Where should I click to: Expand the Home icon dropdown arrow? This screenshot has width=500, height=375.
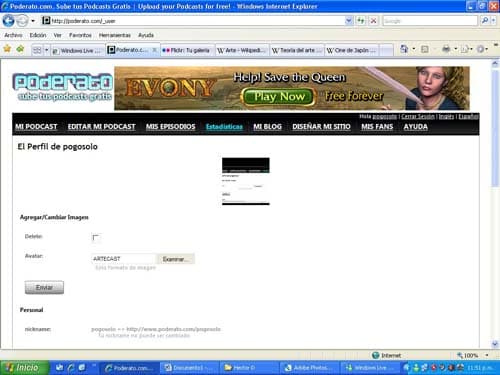pos(414,49)
